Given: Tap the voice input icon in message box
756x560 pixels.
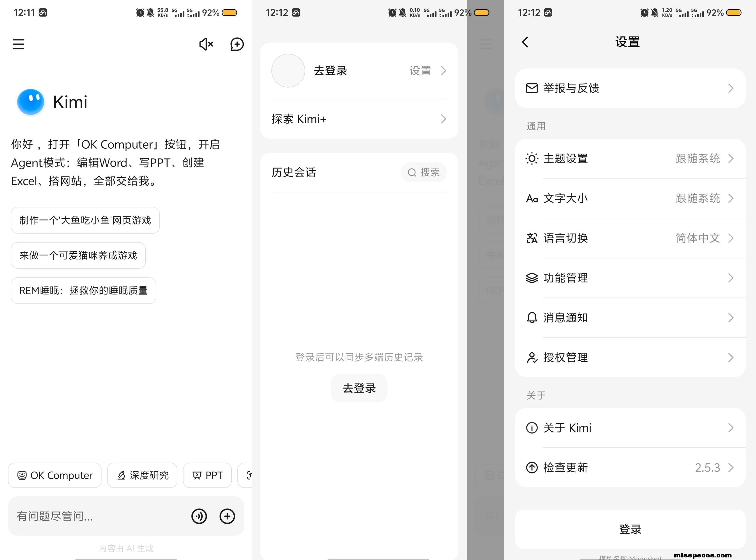Looking at the screenshot, I should click(x=199, y=516).
